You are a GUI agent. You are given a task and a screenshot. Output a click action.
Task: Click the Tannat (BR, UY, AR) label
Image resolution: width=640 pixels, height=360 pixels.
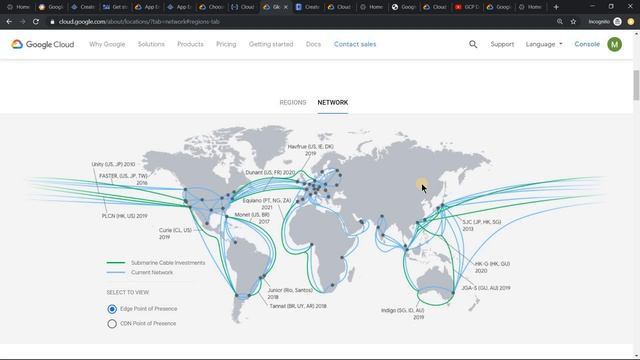pyautogui.click(x=298, y=306)
